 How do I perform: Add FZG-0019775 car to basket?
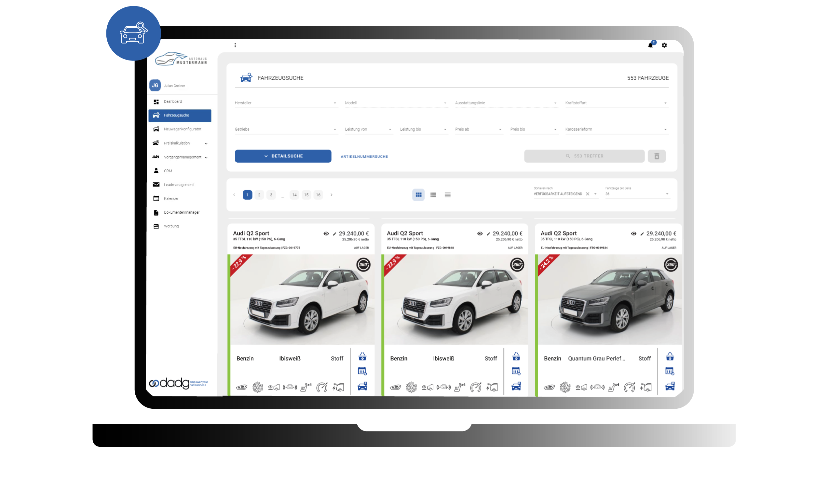(x=362, y=356)
